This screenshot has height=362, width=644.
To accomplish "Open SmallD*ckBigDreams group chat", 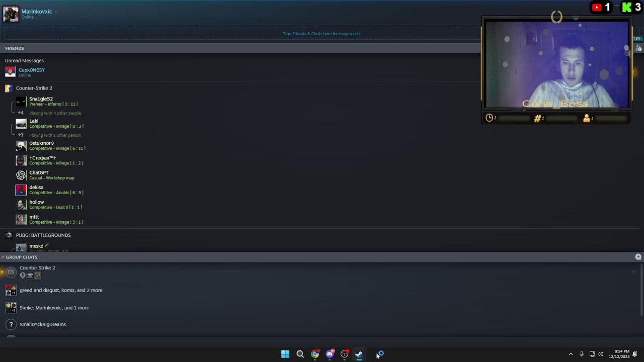I will [x=43, y=324].
